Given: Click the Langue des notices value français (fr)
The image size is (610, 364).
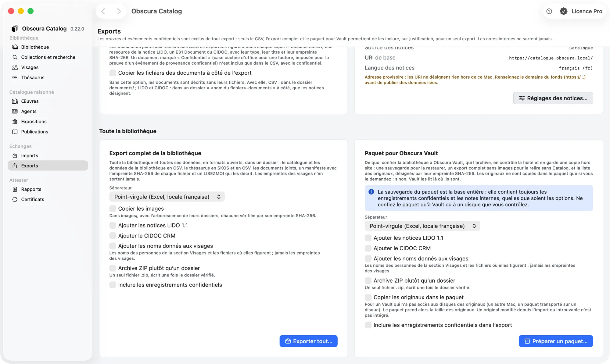Looking at the screenshot, I should [576, 68].
